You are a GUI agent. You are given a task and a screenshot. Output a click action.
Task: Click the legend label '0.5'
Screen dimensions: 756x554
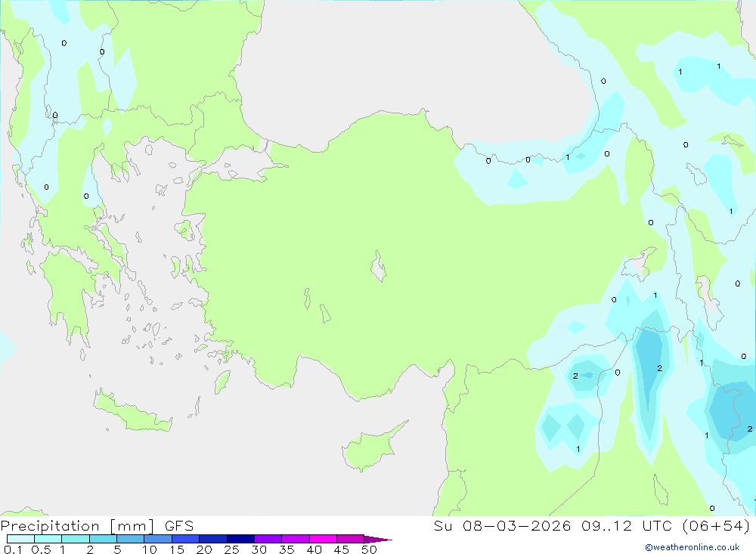pyautogui.click(x=41, y=549)
